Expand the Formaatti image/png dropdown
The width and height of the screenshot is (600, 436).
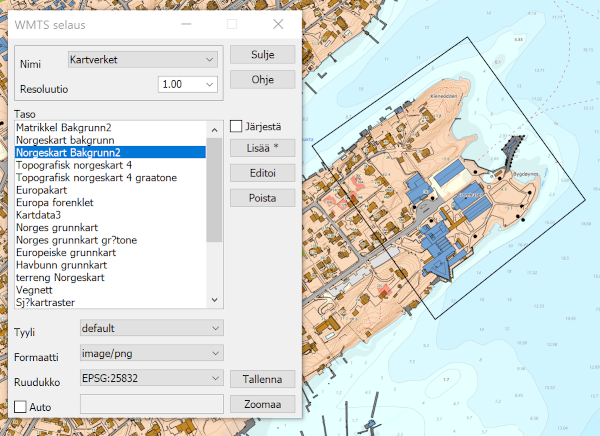pos(150,353)
